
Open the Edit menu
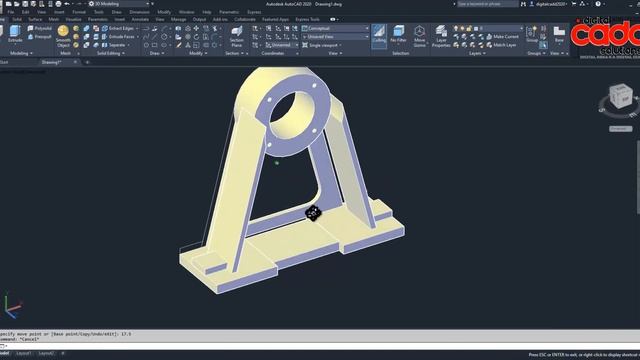(25, 12)
